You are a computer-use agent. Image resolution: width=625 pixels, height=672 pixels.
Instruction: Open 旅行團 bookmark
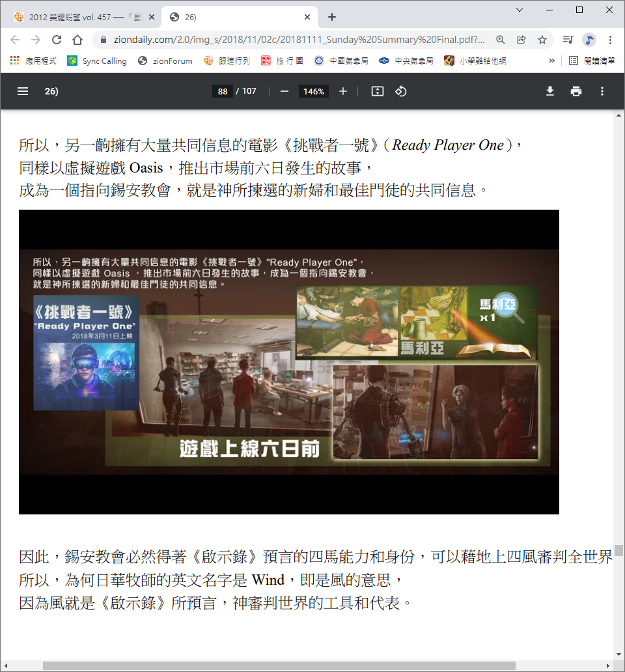(x=283, y=61)
